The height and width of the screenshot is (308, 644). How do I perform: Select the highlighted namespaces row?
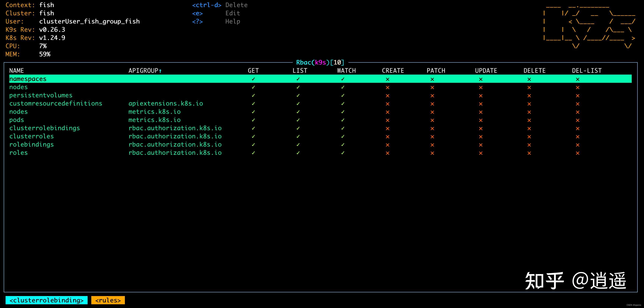point(28,79)
